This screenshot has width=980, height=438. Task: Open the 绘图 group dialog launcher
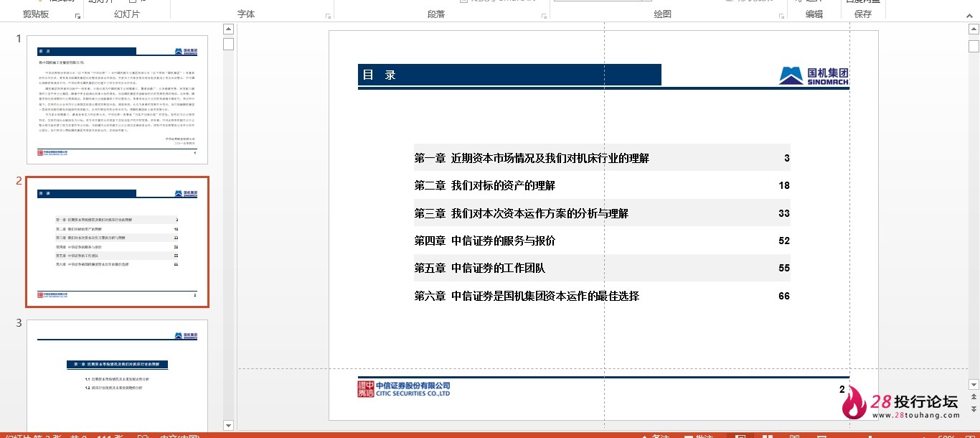click(781, 15)
